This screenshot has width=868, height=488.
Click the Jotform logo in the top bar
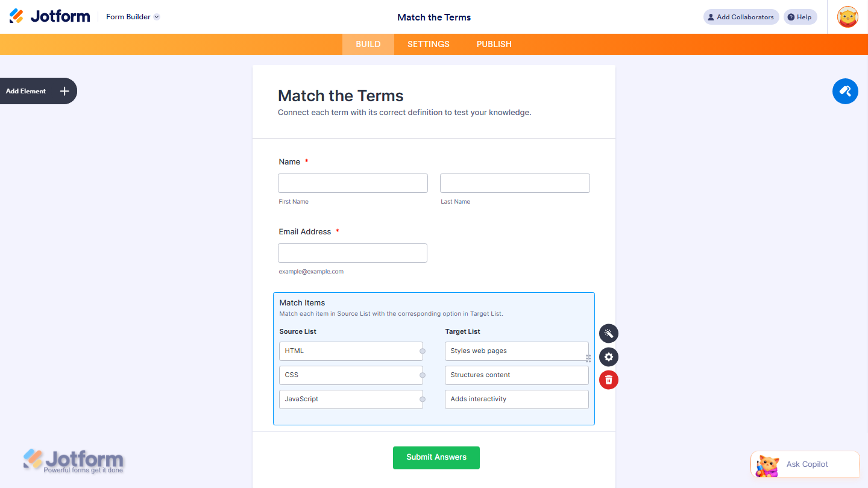[50, 16]
